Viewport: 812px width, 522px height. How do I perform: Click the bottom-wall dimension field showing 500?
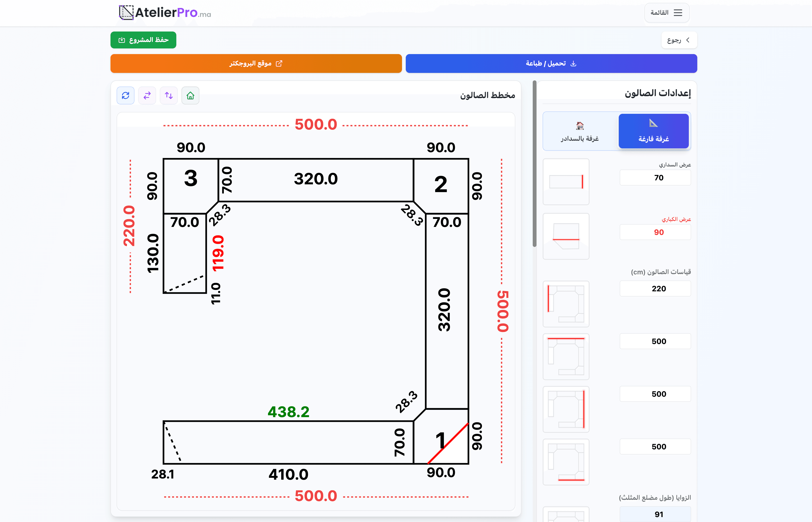[655, 447]
